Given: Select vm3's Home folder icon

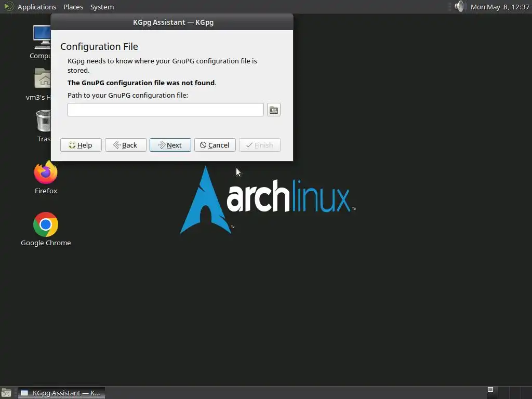Looking at the screenshot, I should (43, 78).
